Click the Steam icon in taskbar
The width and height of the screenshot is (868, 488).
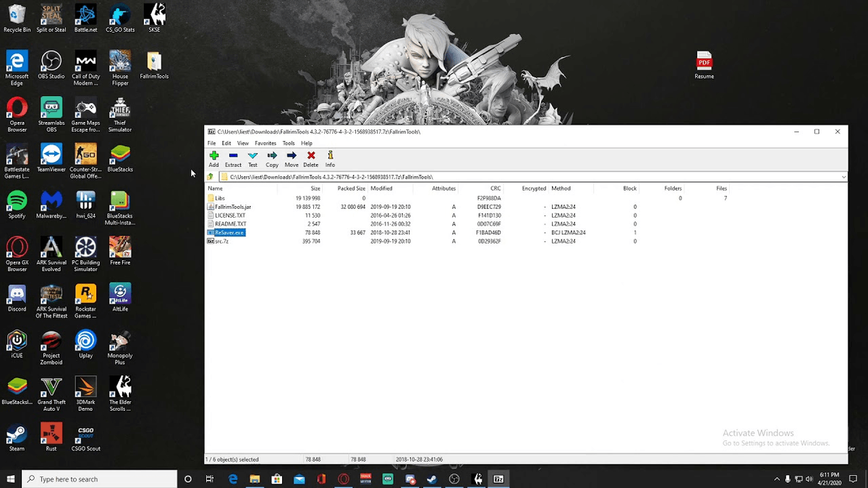point(432,479)
